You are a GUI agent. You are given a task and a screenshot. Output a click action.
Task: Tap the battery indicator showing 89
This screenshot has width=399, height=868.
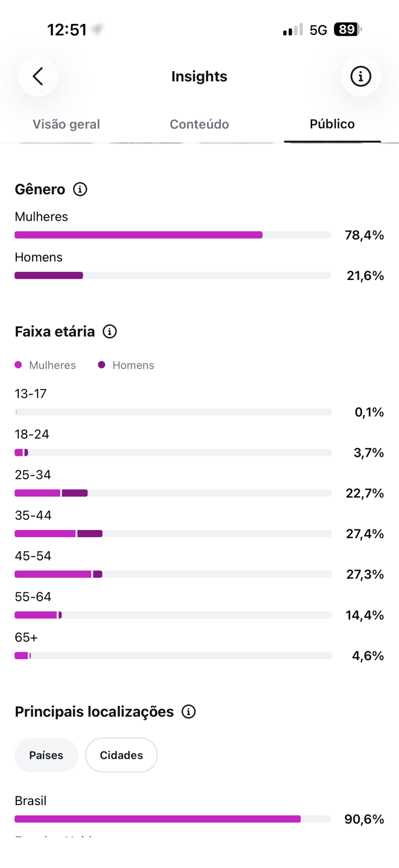[x=348, y=29]
